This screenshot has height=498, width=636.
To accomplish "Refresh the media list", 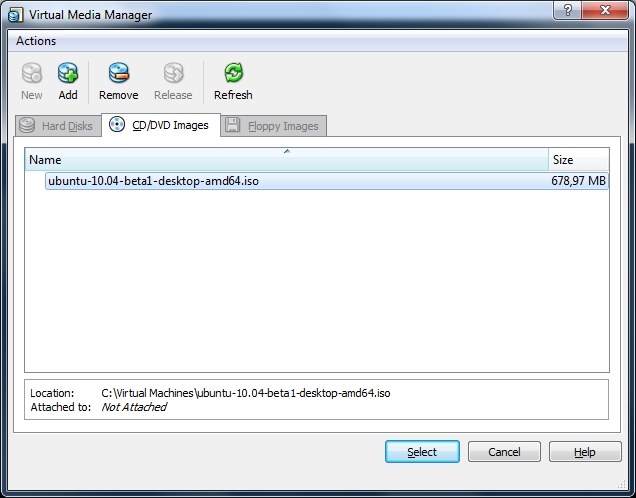I will [x=233, y=81].
